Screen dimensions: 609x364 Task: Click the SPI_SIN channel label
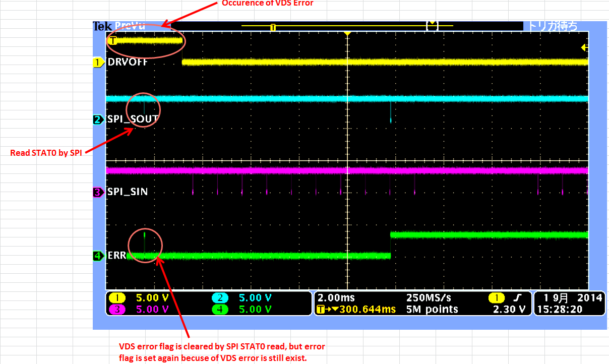coord(128,192)
